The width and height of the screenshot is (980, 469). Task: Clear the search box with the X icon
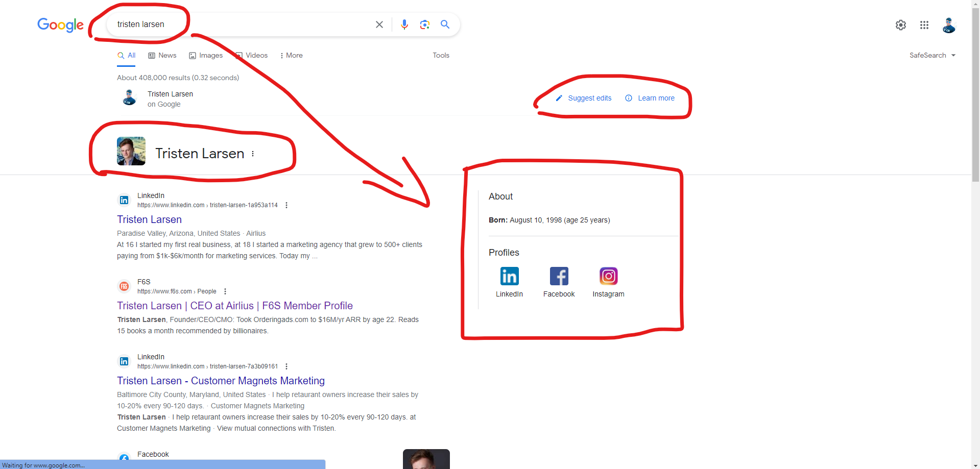pos(379,24)
